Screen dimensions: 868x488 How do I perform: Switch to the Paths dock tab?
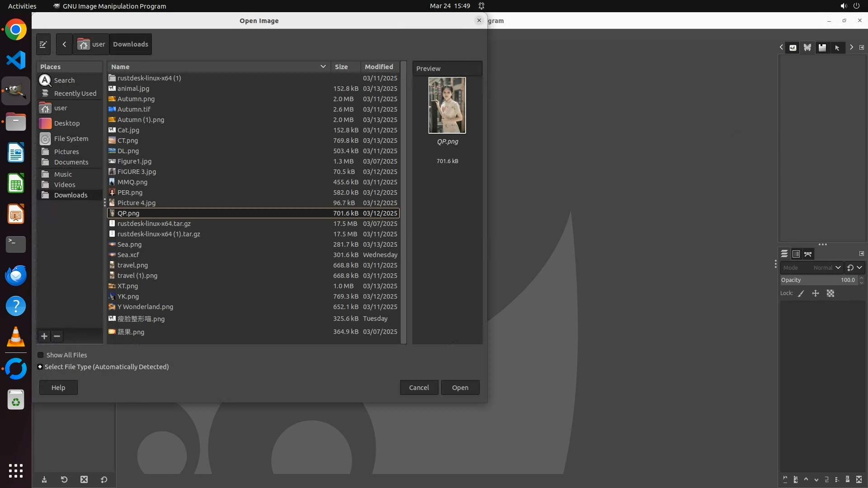[x=808, y=254]
